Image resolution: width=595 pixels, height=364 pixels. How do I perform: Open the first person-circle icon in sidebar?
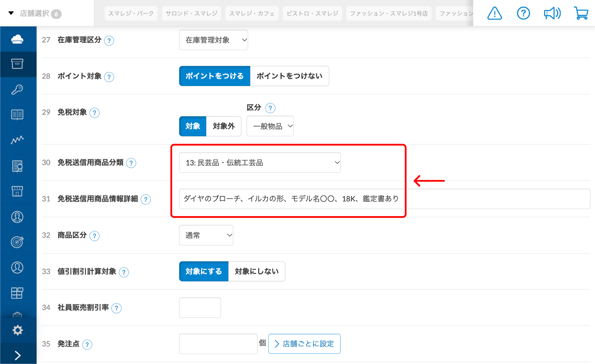coord(17,217)
